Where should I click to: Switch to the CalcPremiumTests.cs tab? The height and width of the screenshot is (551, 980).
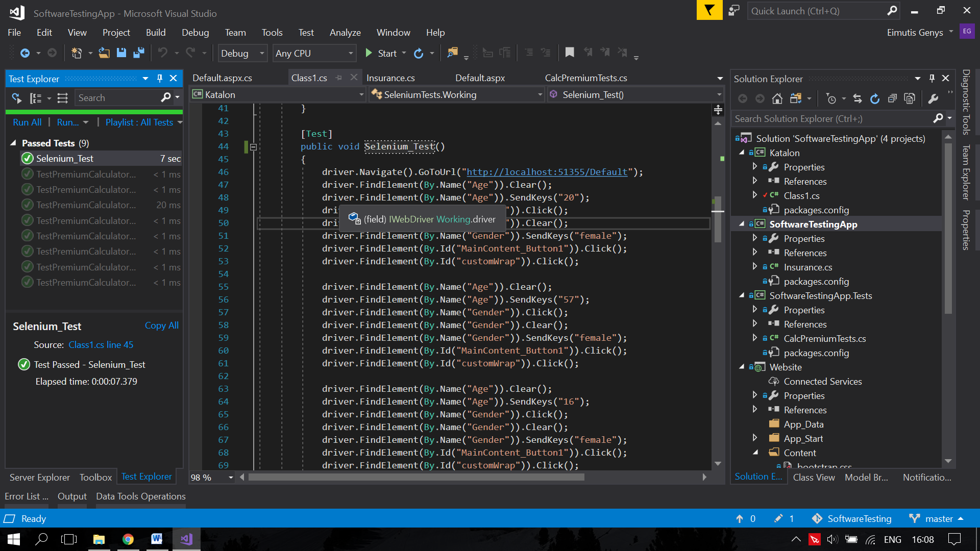586,78
